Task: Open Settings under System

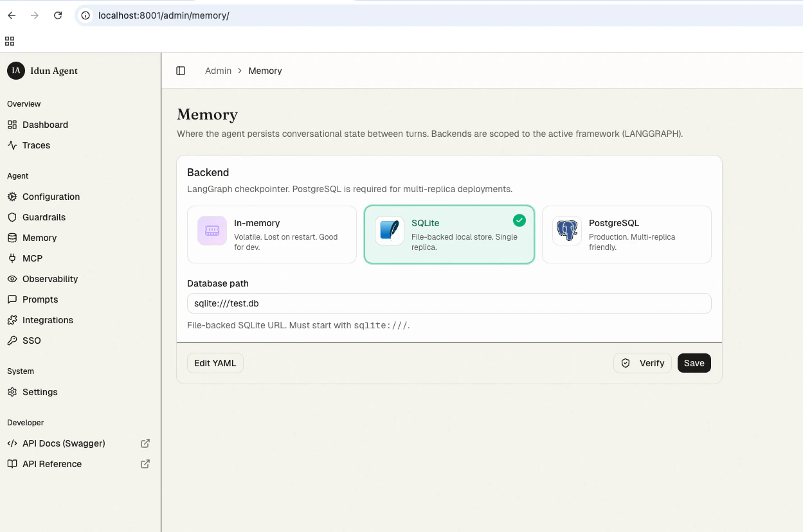Action: point(40,392)
